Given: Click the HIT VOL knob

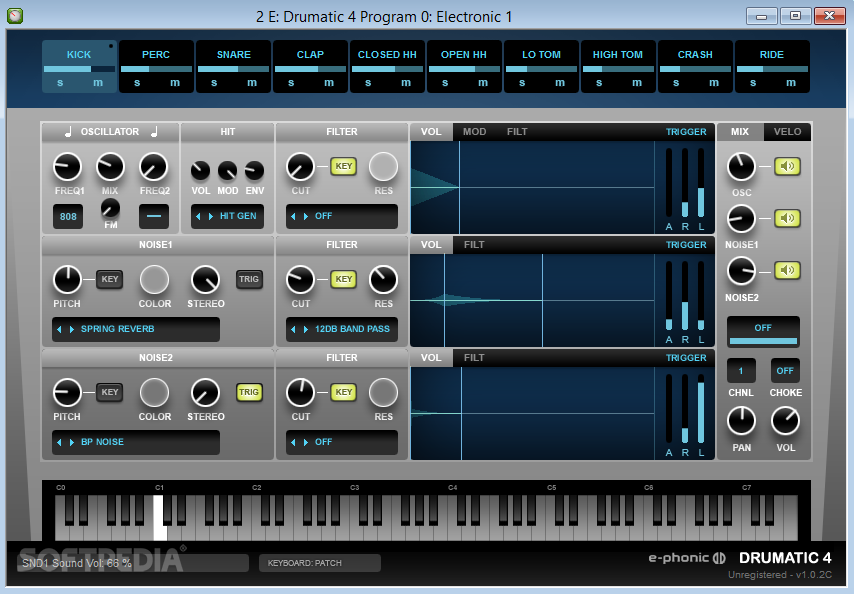Looking at the screenshot, I should coord(200,170).
